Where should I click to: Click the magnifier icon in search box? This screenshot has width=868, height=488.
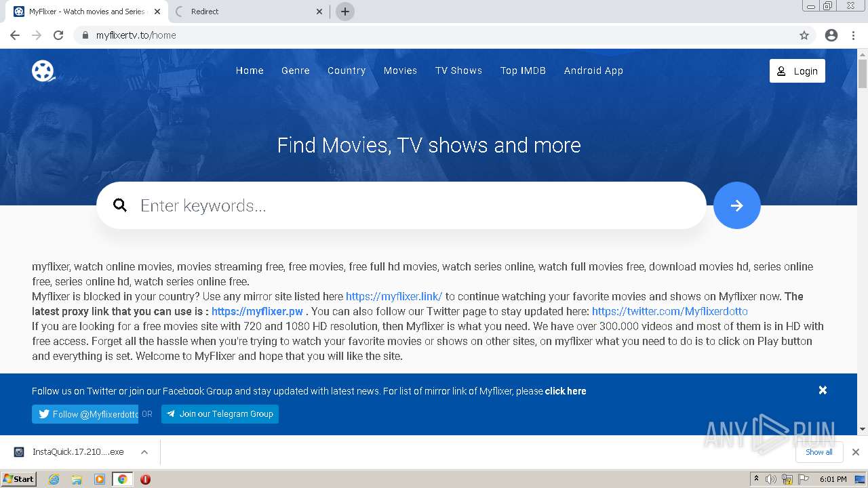[120, 205]
